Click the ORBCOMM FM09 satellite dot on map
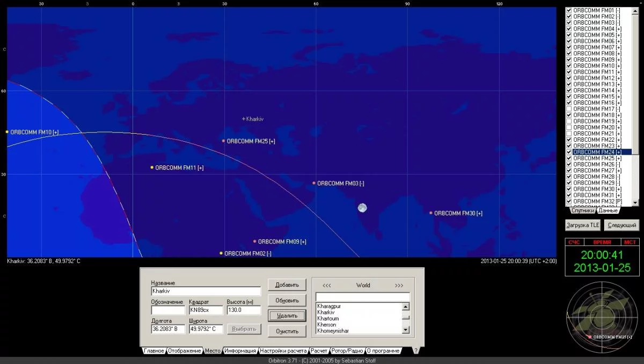Viewport: 644px width, 364px height. coord(255,242)
